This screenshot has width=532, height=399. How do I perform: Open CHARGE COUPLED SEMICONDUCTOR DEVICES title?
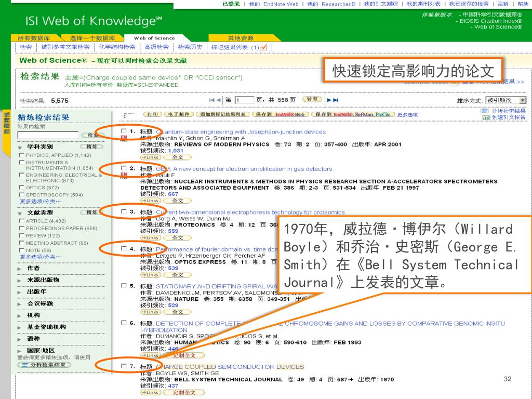[x=230, y=367]
